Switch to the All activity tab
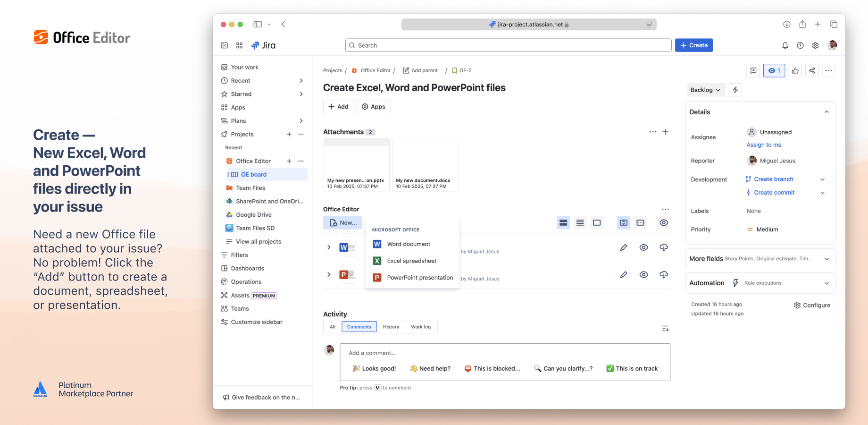868x425 pixels. [333, 327]
